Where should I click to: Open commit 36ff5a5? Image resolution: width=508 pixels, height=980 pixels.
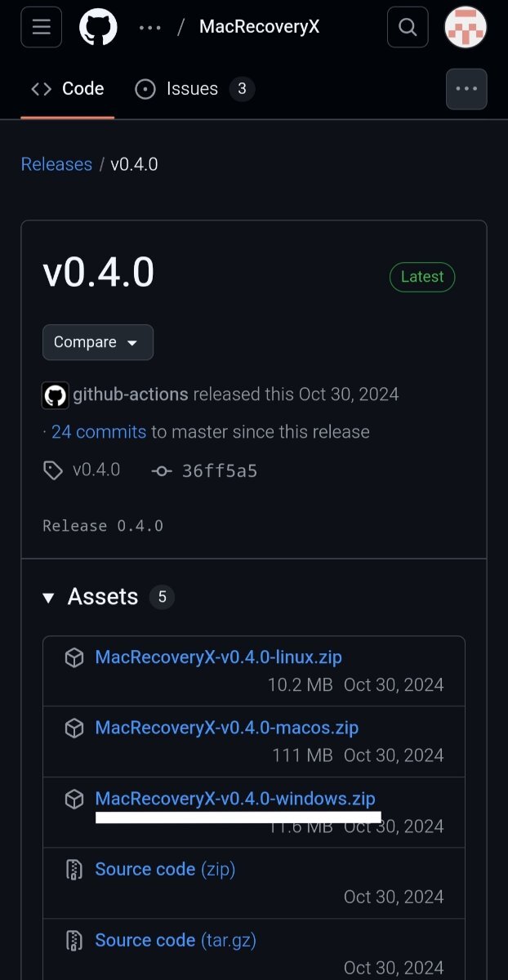pos(219,470)
